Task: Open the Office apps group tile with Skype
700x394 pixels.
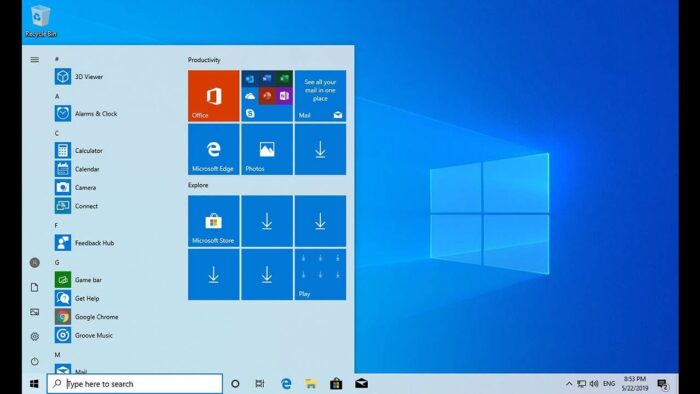Action: [267, 95]
